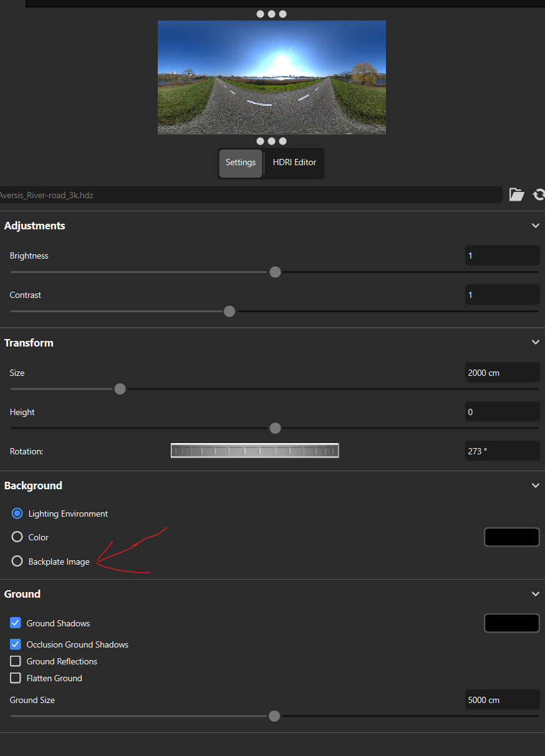This screenshot has height=756, width=545.
Task: Click the HDRI river road preview thumbnail
Action: 272,77
